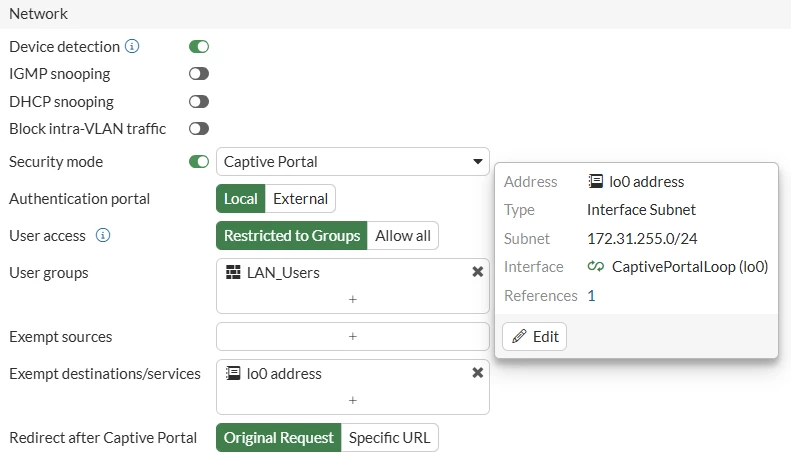Add entry with plus in Exempt sources
Viewport: 791px width, 462px height.
pos(353,336)
